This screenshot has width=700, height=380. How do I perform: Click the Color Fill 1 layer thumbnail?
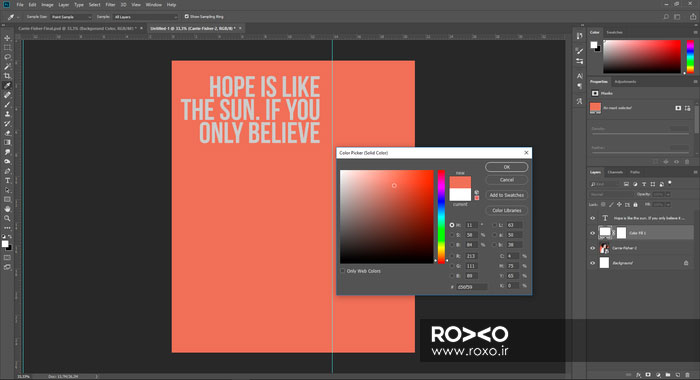605,233
